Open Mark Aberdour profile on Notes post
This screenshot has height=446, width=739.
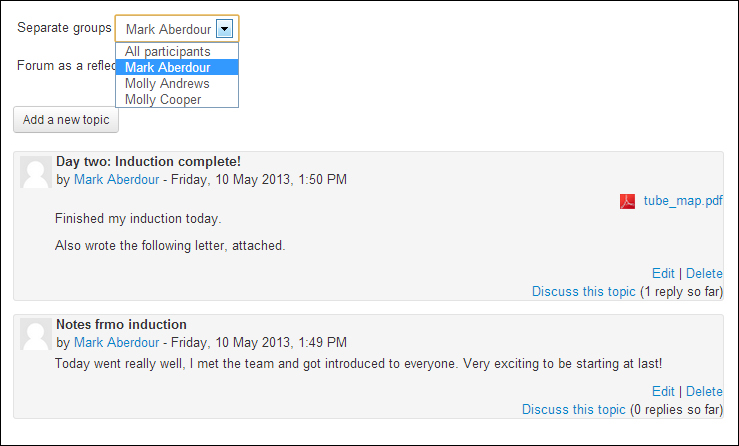pyautogui.click(x=116, y=342)
